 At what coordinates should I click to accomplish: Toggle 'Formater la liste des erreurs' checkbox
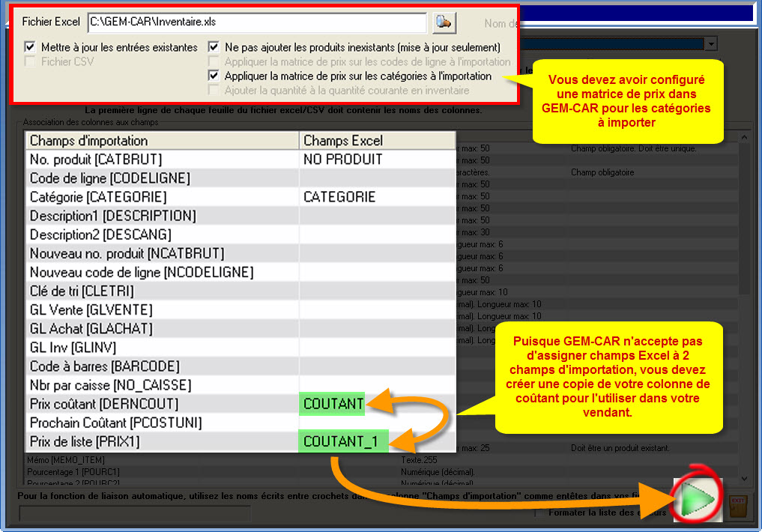[539, 513]
